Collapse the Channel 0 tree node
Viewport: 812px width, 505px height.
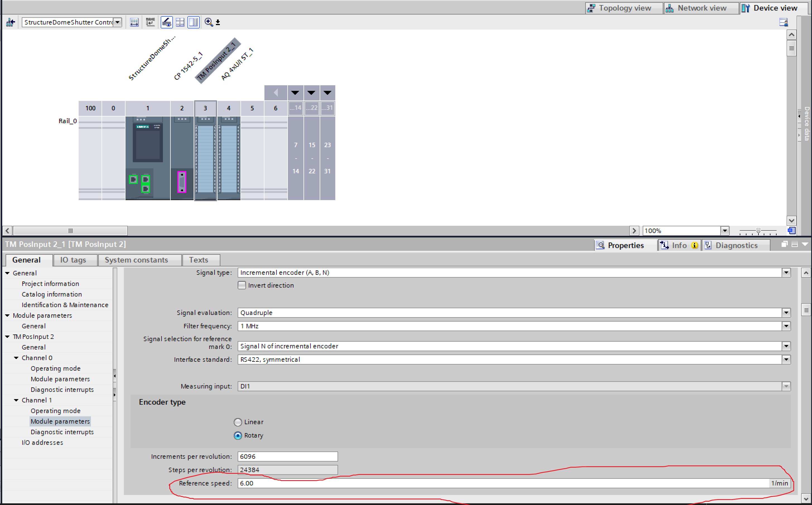[16, 358]
